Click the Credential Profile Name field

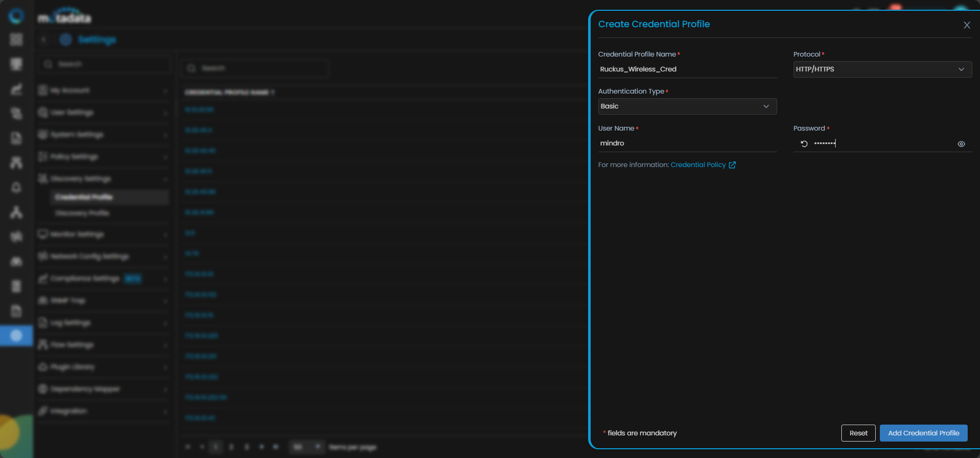point(687,69)
